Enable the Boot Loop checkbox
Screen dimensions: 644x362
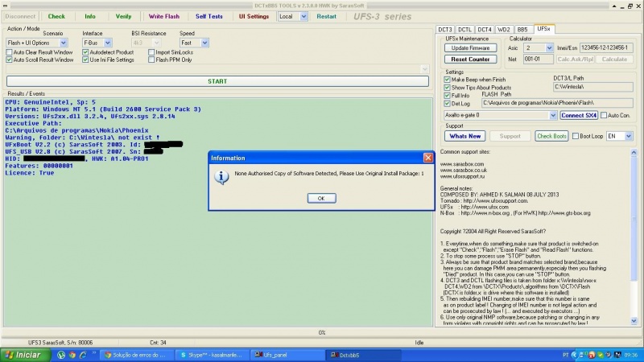coord(576,136)
